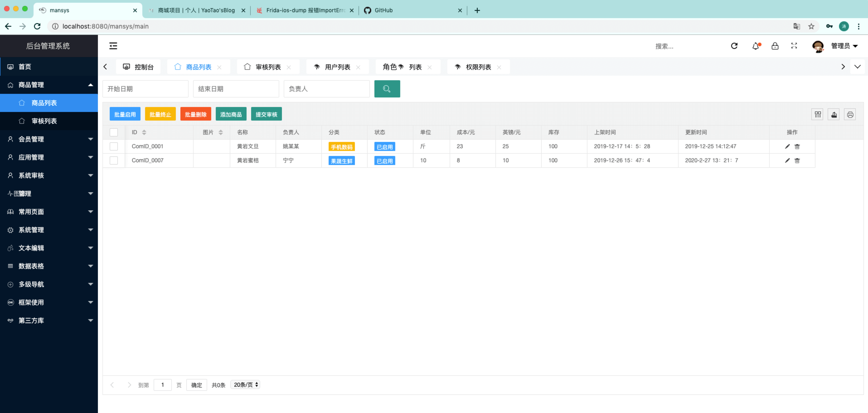Click the 负责人 input field
The image size is (868, 413).
click(327, 89)
